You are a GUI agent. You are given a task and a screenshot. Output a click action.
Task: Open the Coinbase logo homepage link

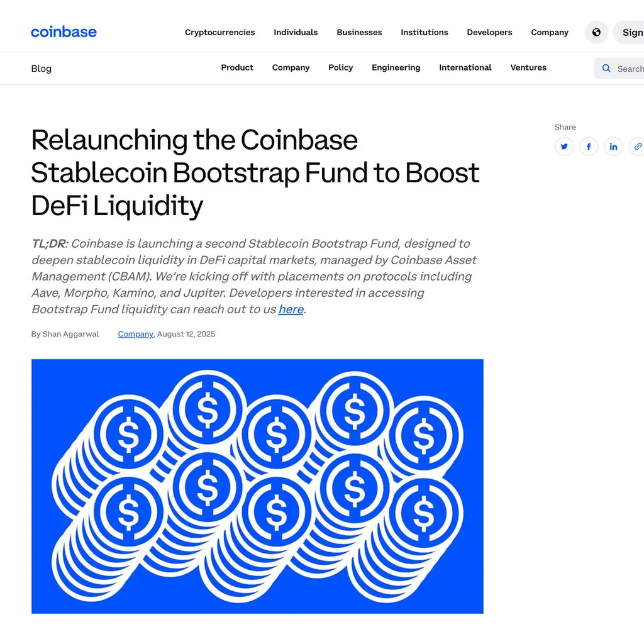coord(64,32)
